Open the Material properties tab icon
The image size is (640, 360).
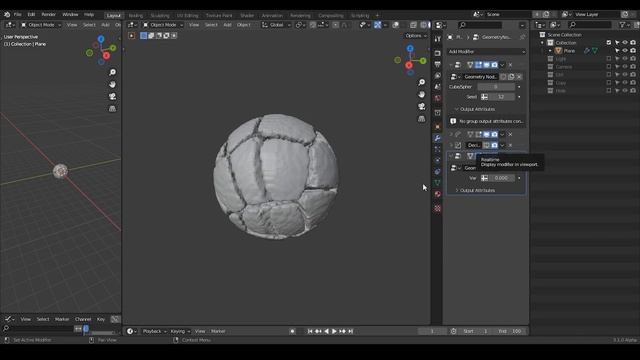click(438, 194)
